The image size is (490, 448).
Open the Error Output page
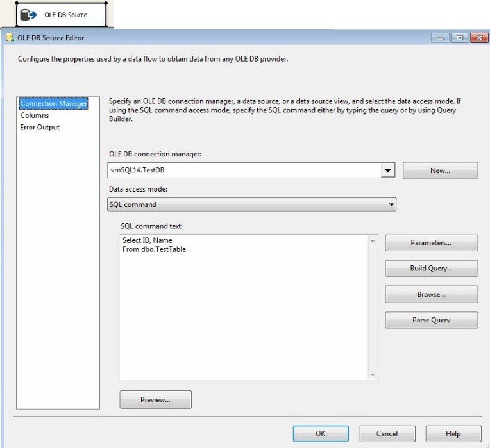coord(40,127)
